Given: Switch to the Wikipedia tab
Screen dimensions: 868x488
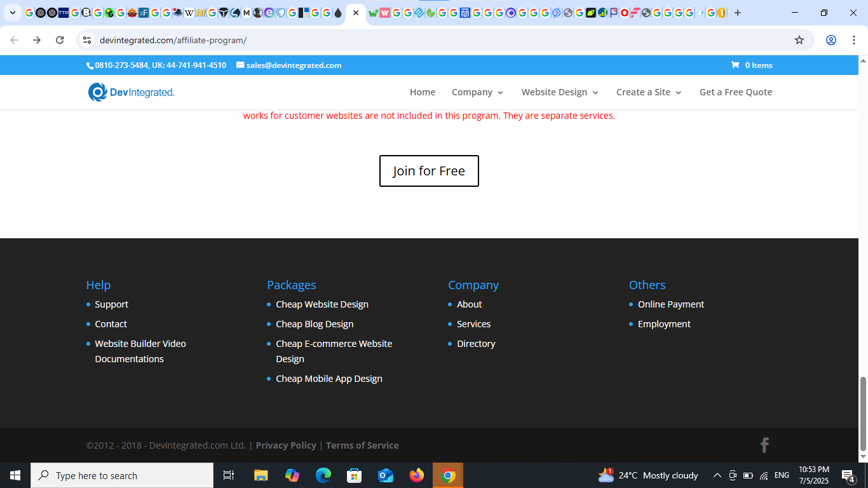Looking at the screenshot, I should point(189,13).
